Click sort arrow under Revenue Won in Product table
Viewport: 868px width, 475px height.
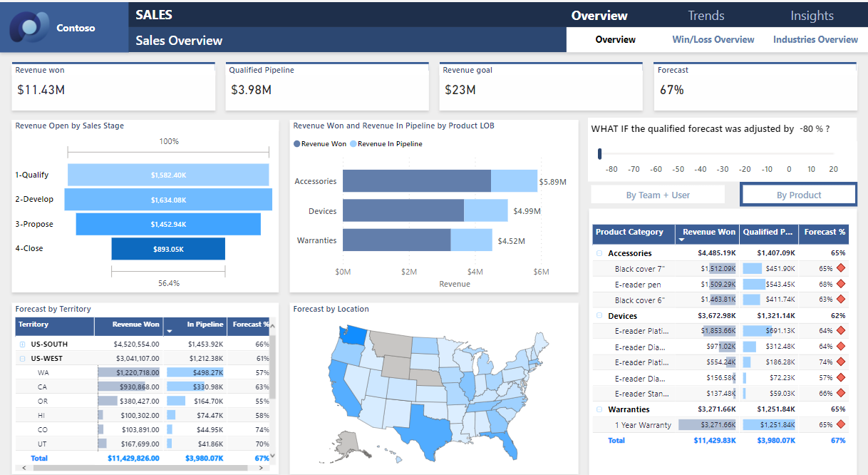pos(681,240)
